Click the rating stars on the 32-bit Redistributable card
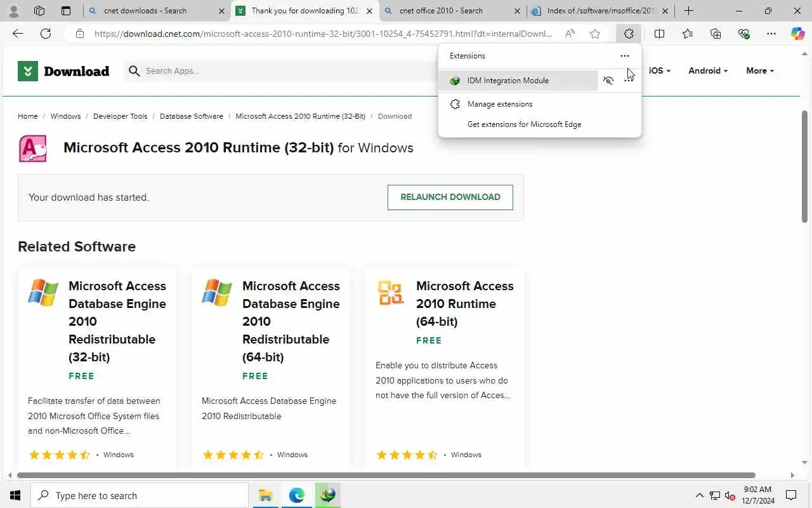The width and height of the screenshot is (812, 508). click(x=60, y=455)
